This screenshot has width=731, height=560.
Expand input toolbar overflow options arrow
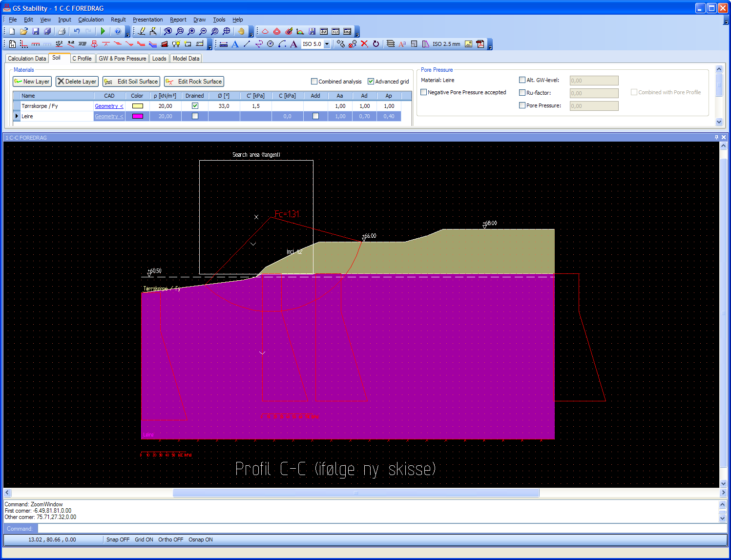pos(210,44)
